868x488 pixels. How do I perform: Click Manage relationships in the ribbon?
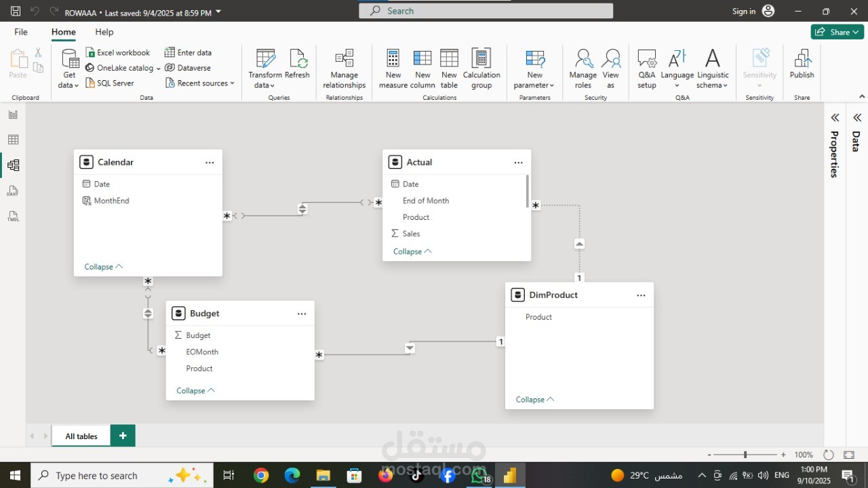[x=344, y=69]
